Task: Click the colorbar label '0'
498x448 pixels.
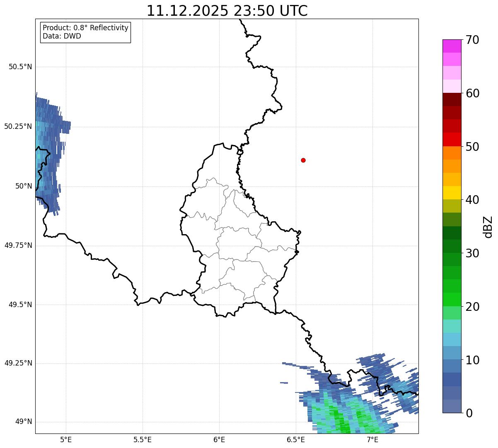Action: click(469, 413)
